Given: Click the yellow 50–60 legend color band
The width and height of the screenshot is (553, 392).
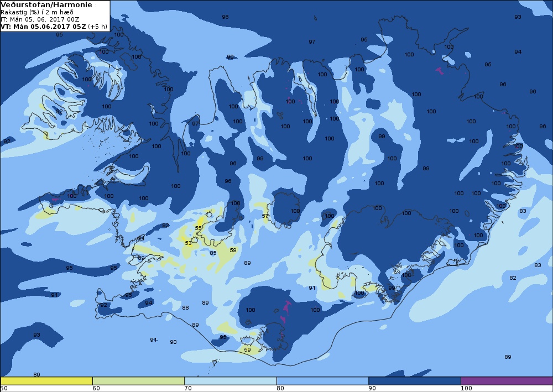Looking at the screenshot, I should (46, 381).
